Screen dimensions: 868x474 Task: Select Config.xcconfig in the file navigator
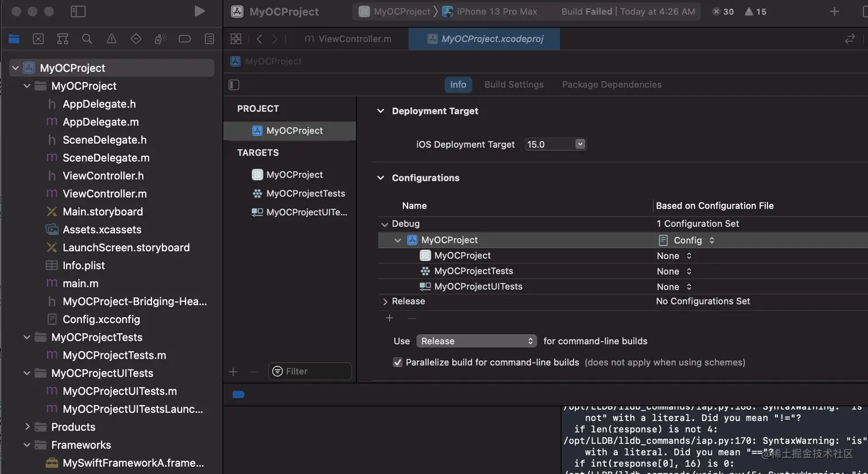point(101,319)
